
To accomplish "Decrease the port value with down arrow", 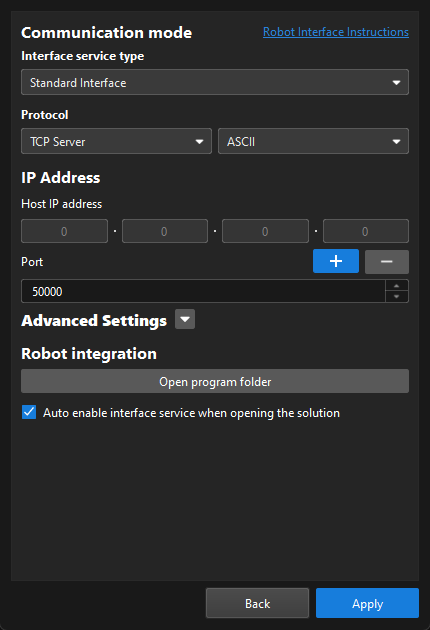I will coord(397,297).
